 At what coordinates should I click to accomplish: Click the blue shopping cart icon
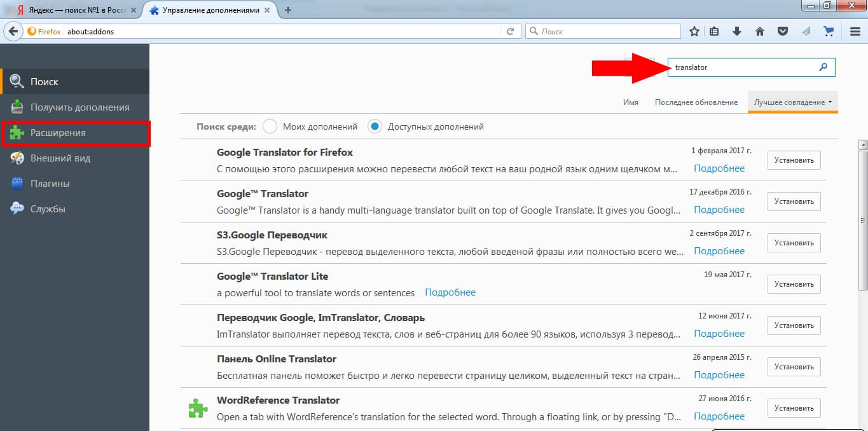pyautogui.click(x=828, y=31)
